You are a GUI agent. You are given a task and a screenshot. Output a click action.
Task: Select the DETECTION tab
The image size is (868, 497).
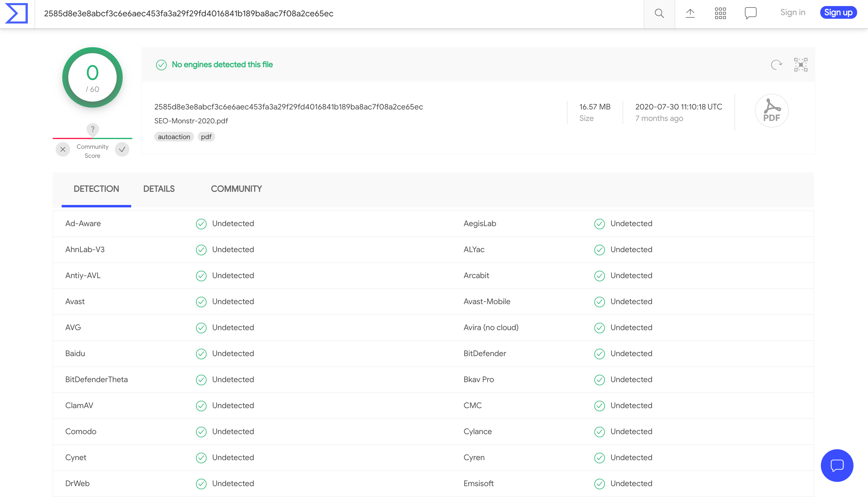tap(96, 189)
